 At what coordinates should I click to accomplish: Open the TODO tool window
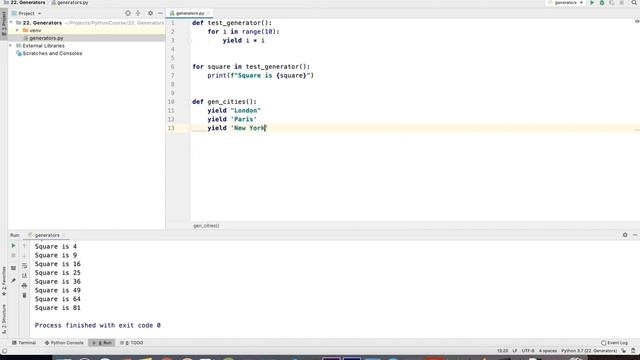coord(131,343)
